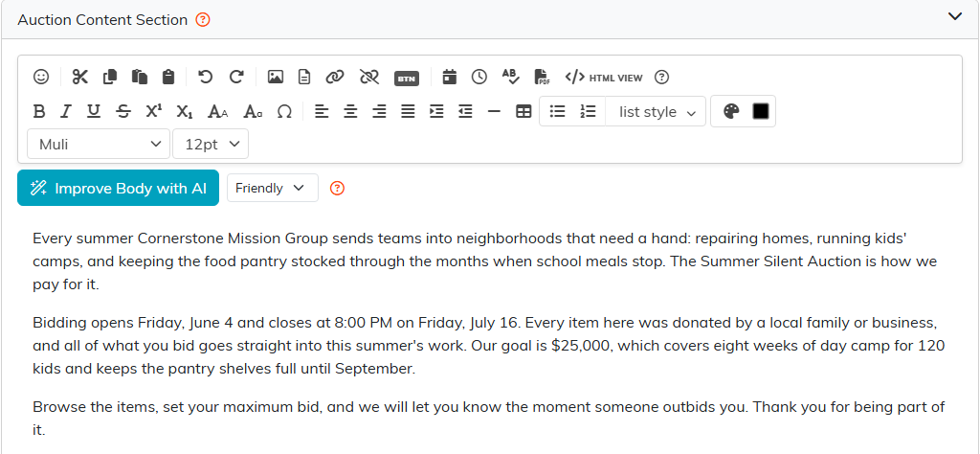Open the Friendly tone dropdown
The height and width of the screenshot is (454, 980).
click(273, 189)
